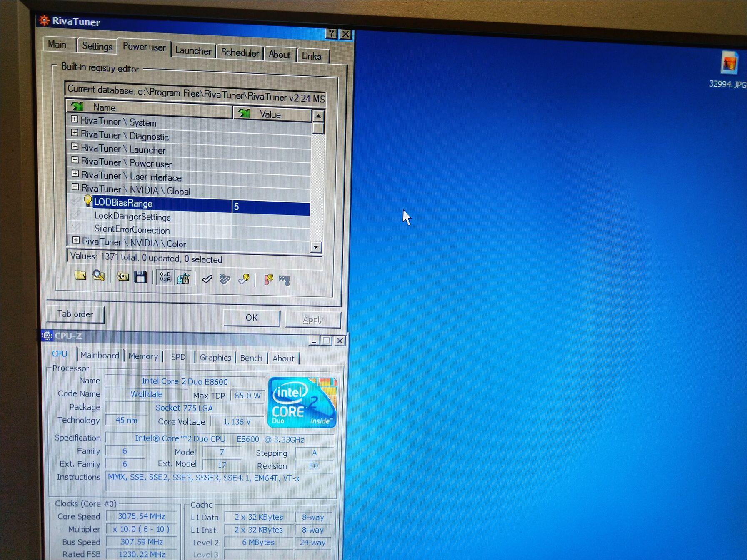Click the OK button in RivaTuner
This screenshot has height=560, width=747.
252,318
